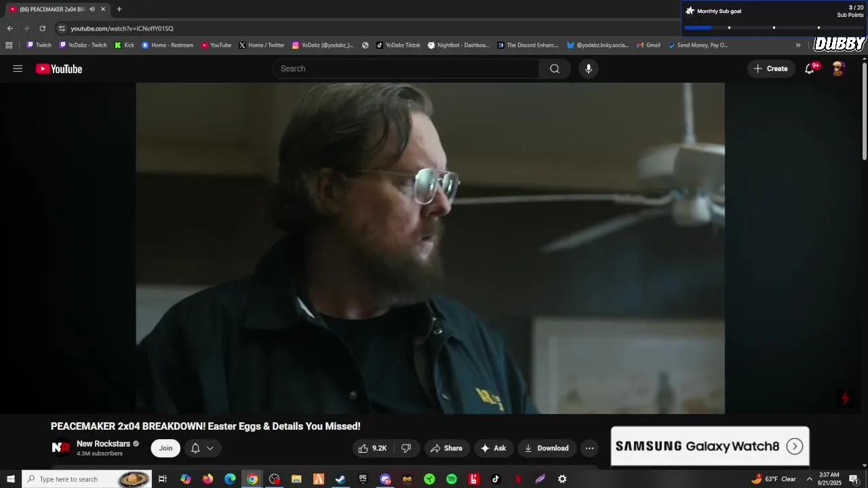Click the Windows taskbar search box
Viewport: 868px width, 488px height.
87,479
